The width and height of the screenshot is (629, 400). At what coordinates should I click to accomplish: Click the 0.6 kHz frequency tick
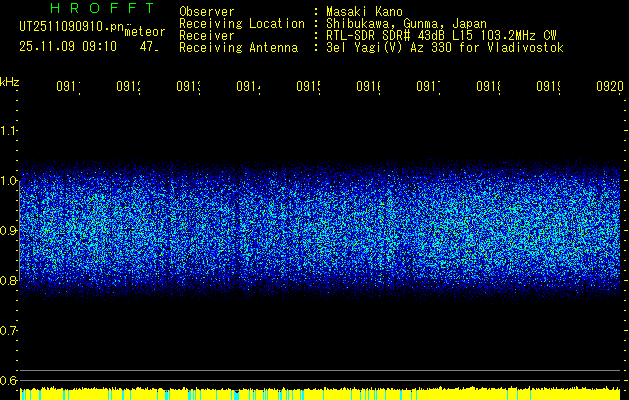9,381
